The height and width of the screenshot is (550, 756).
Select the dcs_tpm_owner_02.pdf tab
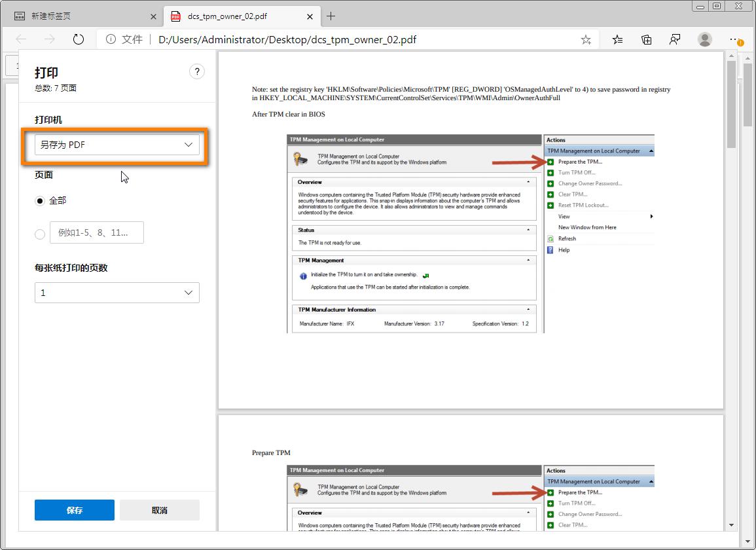tap(236, 16)
